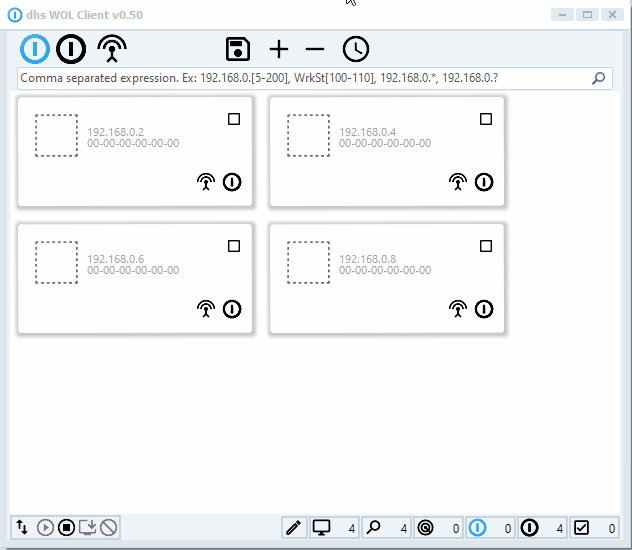Viewport: 632px width, 550px height.
Task: Add a new host with the plus icon
Action: pyautogui.click(x=279, y=50)
